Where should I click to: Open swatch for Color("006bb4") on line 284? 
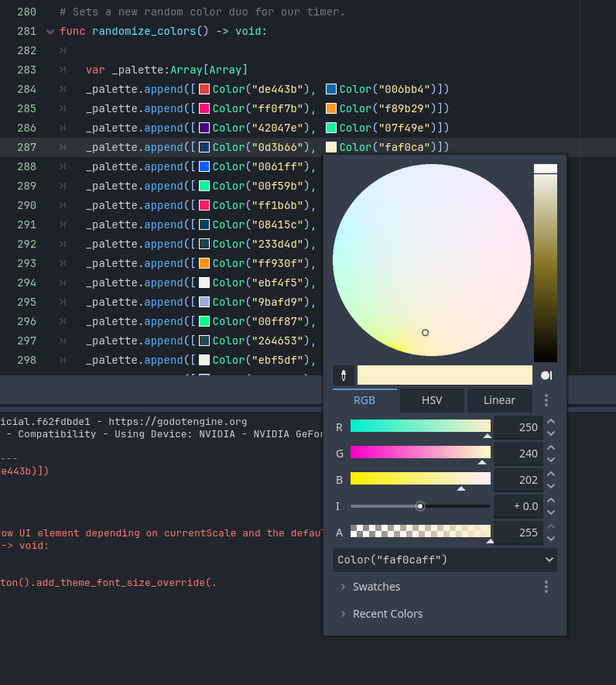[x=331, y=89]
